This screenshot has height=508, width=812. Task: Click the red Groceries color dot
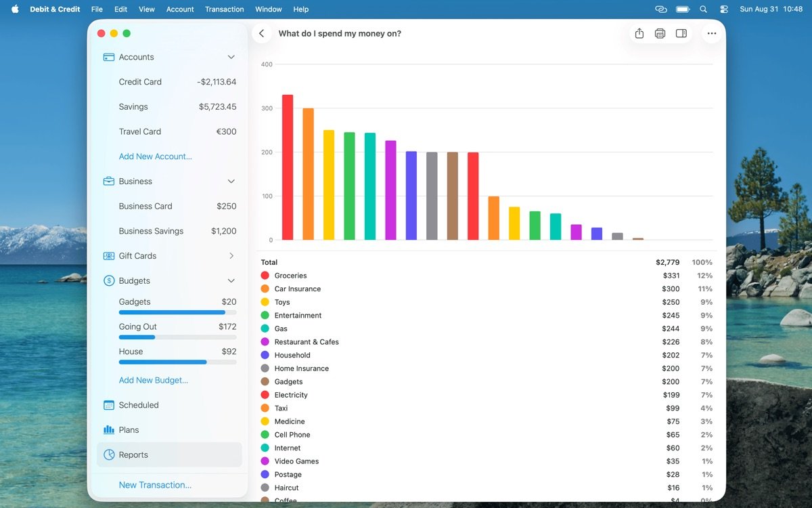click(x=265, y=276)
